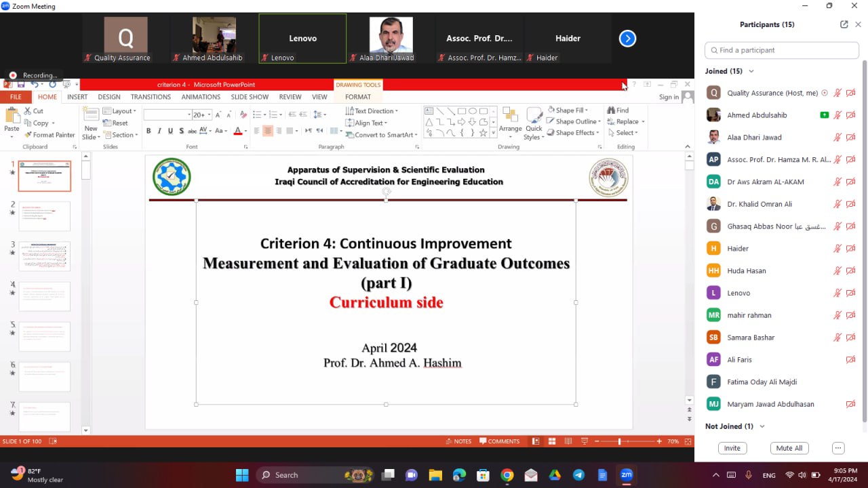
Task: Move the zoom slider handle
Action: pos(619,441)
